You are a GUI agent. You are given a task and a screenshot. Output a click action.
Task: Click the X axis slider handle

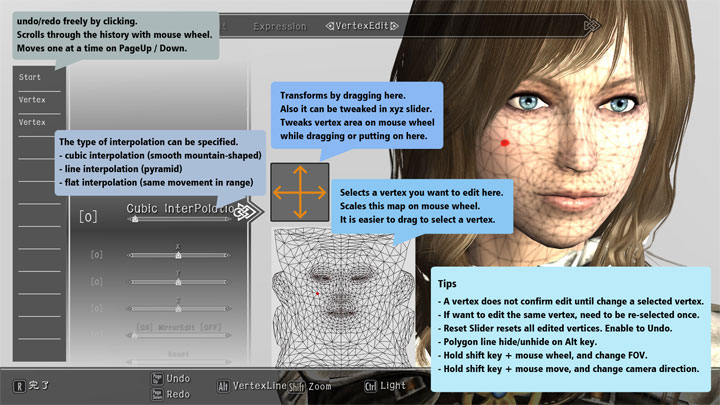tap(178, 255)
